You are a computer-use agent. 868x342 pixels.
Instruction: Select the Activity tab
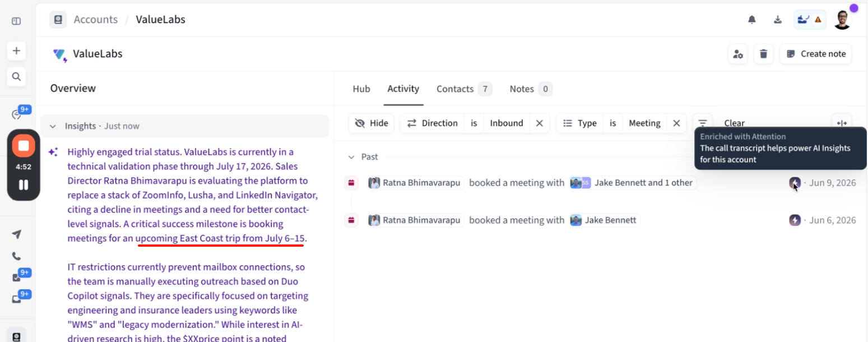point(403,89)
